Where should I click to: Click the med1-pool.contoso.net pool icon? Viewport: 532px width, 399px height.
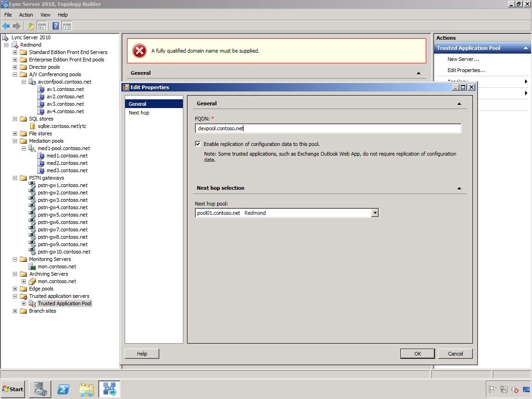(32, 148)
